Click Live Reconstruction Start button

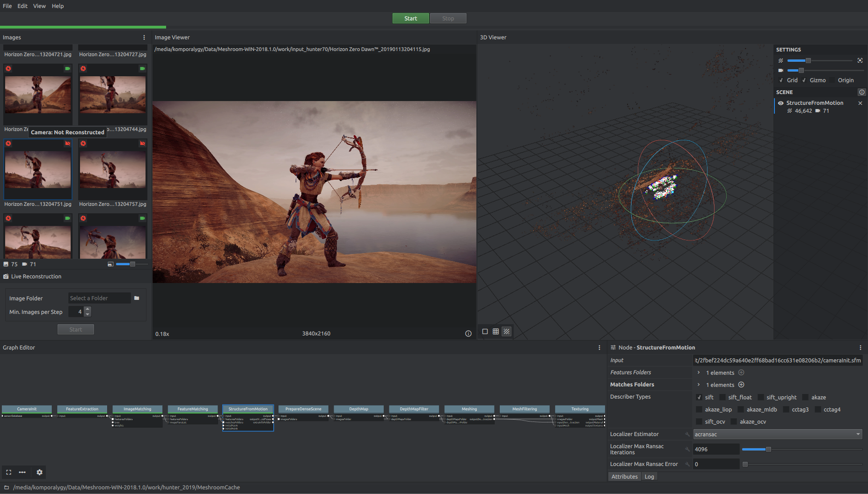coord(75,329)
